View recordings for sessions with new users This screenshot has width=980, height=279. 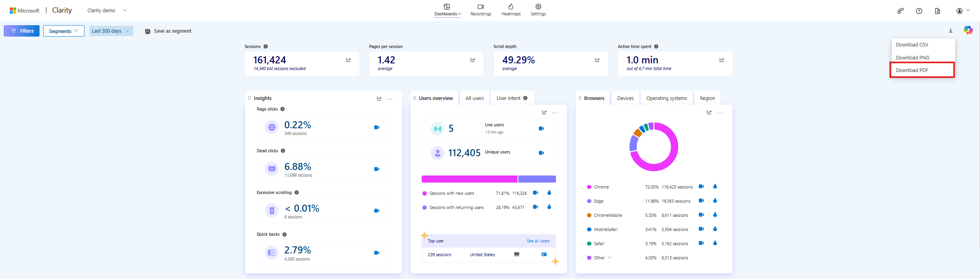coord(535,192)
